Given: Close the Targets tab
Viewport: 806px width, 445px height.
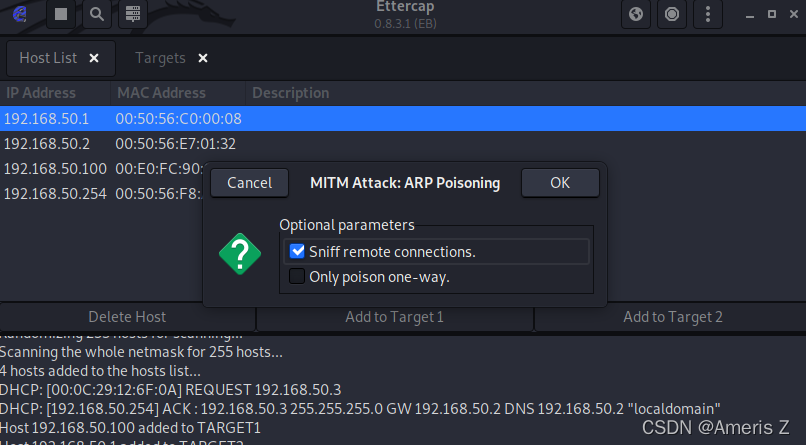Looking at the screenshot, I should [x=203, y=58].
